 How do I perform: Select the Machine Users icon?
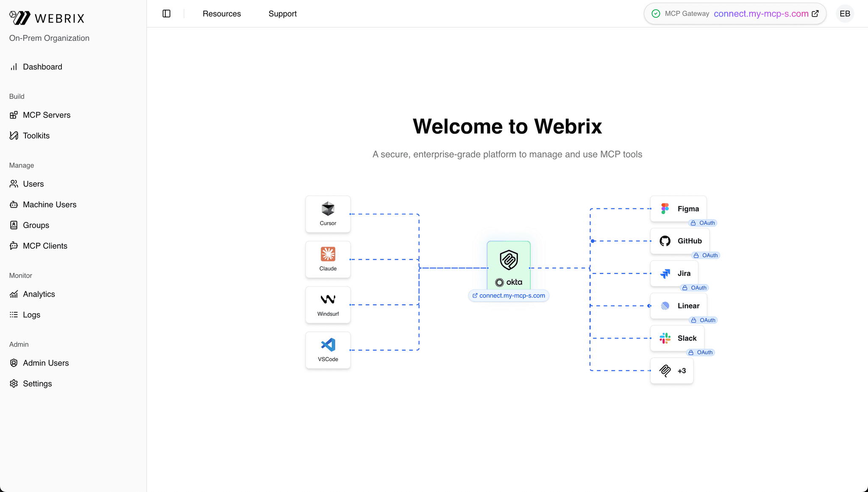click(14, 204)
